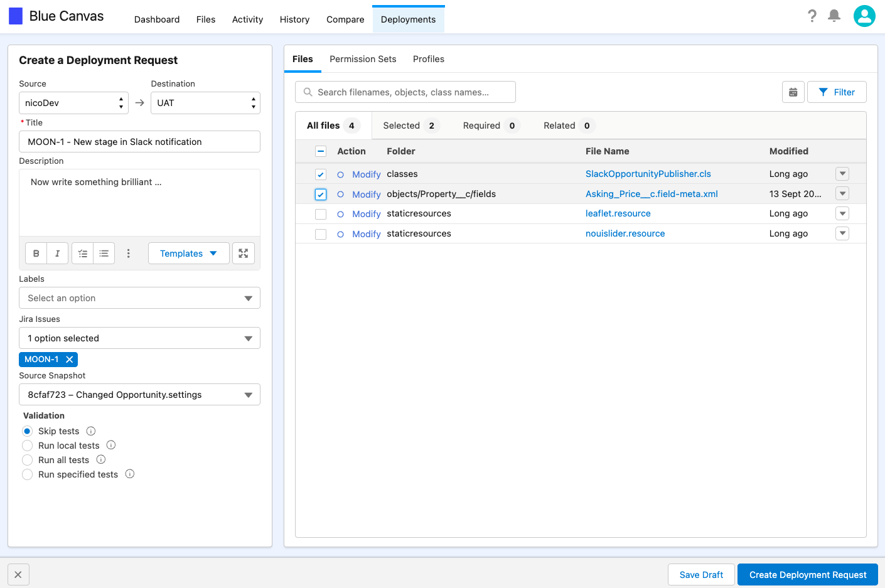Screen dimensions: 885x588
Task: Open the Templates dropdown
Action: (x=188, y=254)
